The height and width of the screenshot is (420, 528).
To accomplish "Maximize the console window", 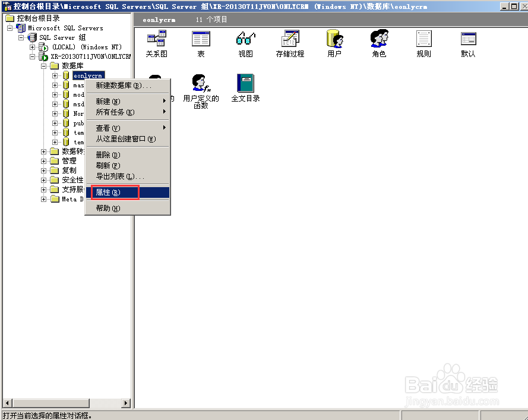I will [514, 6].
